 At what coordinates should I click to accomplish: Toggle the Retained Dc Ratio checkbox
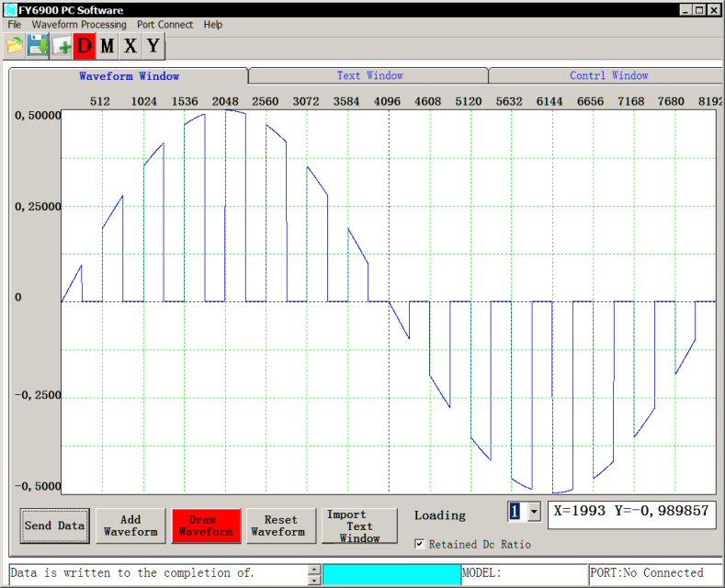tap(419, 544)
